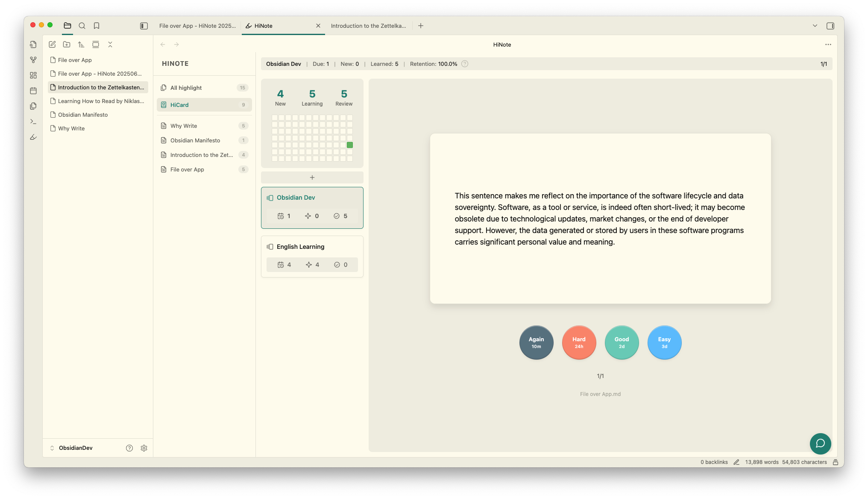Click the retention help question mark
This screenshot has width=868, height=499.
[465, 64]
